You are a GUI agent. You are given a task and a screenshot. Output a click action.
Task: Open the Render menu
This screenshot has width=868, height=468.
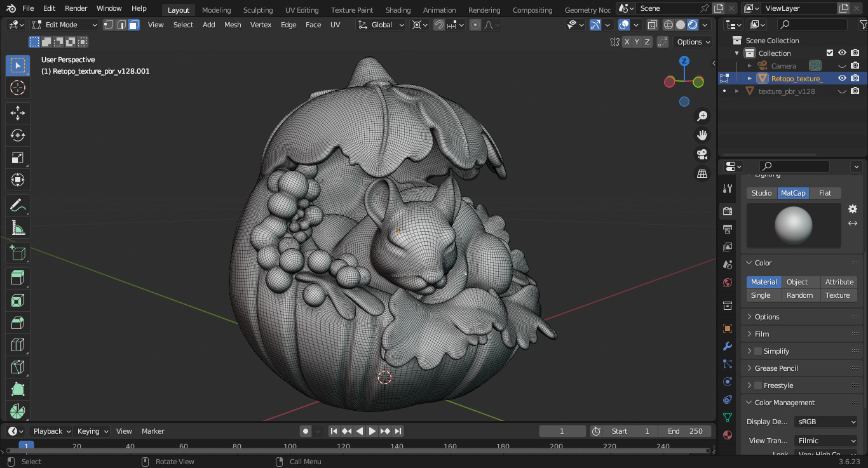[76, 8]
